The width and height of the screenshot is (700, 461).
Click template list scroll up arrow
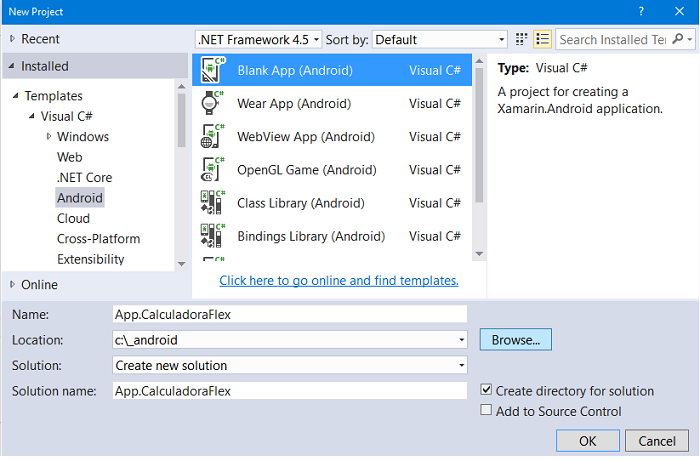479,61
